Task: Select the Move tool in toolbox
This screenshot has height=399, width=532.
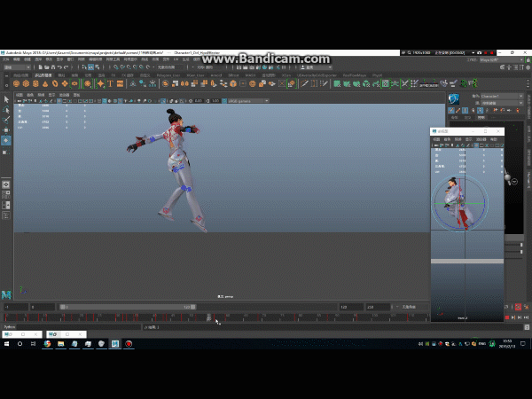Action: pyautogui.click(x=6, y=130)
